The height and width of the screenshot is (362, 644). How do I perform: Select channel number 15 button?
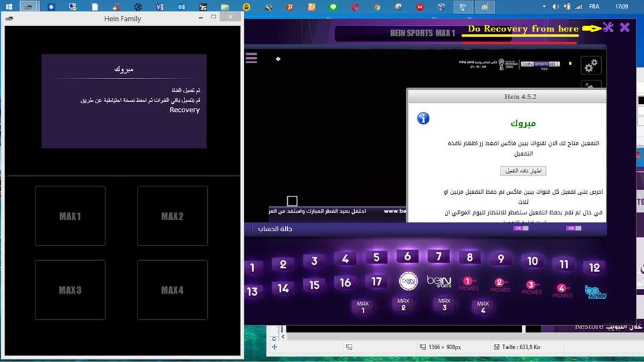(x=314, y=286)
